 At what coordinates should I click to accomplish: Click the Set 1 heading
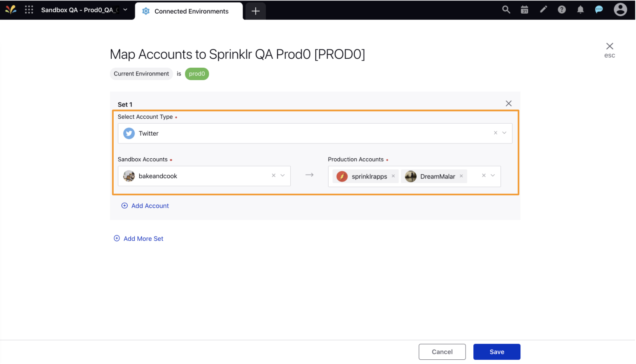[x=125, y=105]
